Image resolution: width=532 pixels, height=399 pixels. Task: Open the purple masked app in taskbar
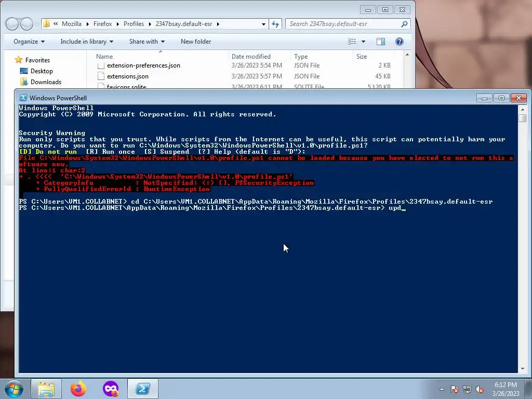(111, 389)
